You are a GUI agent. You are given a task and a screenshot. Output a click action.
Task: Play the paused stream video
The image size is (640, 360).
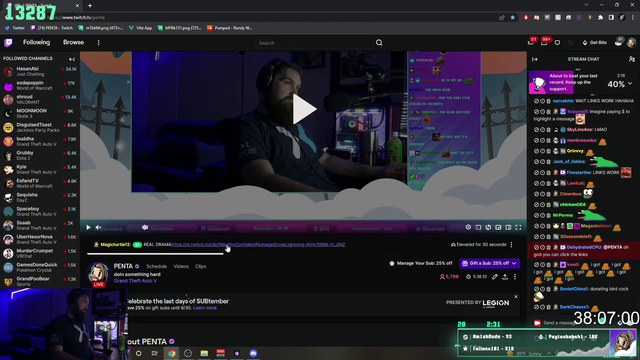tap(304, 109)
